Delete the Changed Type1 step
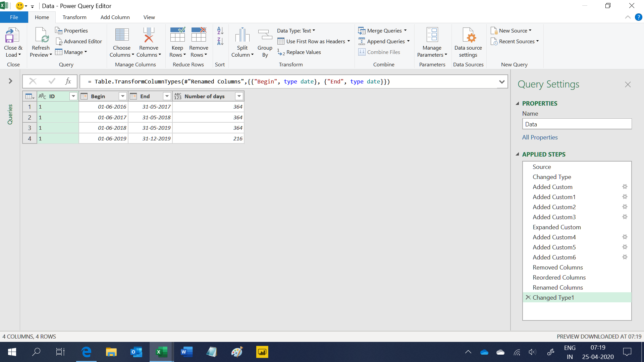Viewport: 644px width, 362px height. point(528,297)
